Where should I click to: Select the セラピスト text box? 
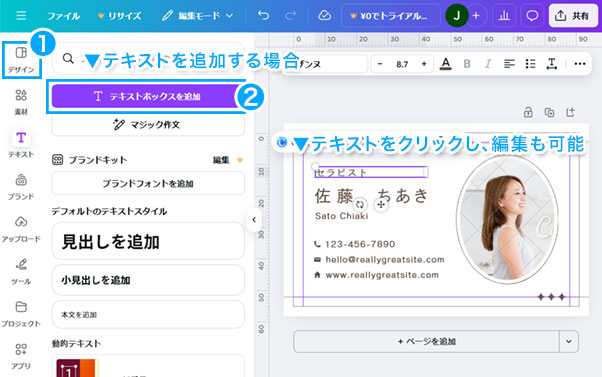[x=370, y=172]
